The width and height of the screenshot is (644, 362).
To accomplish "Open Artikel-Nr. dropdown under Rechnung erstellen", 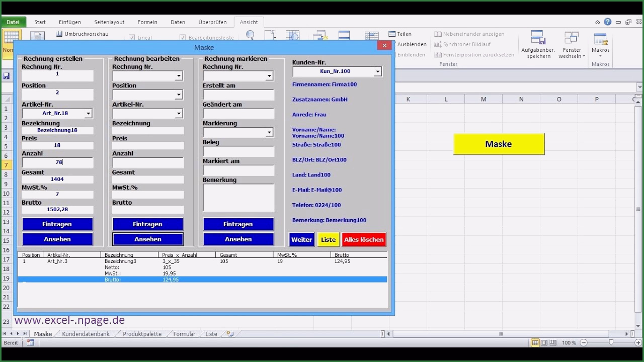I will (x=88, y=114).
